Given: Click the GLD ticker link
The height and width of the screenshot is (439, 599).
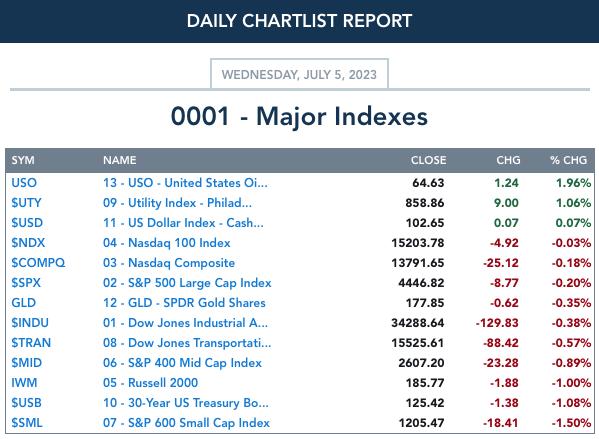Looking at the screenshot, I should [x=23, y=303].
